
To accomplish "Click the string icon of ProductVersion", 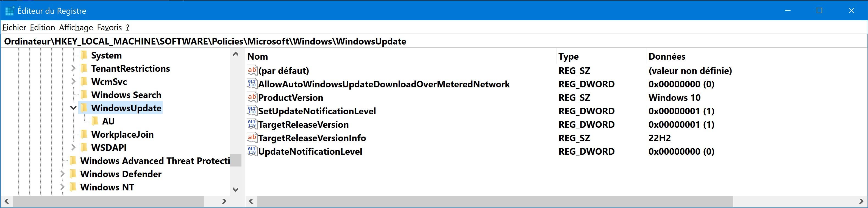I will click(x=252, y=97).
